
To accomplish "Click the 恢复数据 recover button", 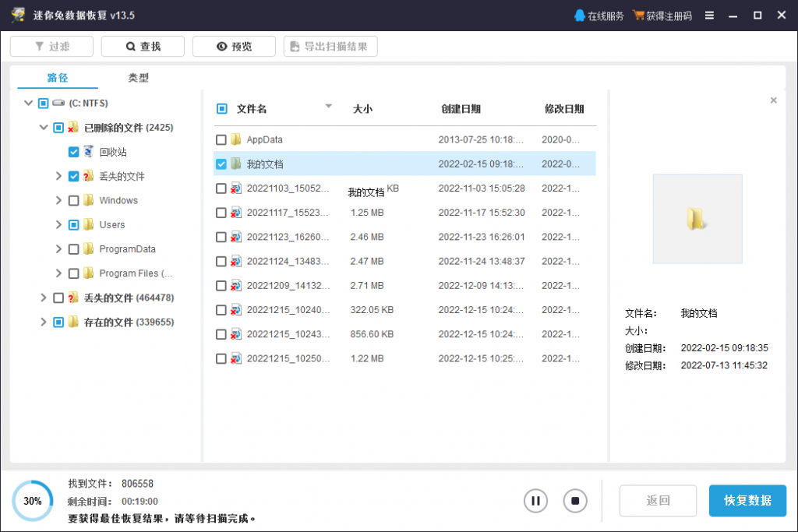I will pos(747,501).
